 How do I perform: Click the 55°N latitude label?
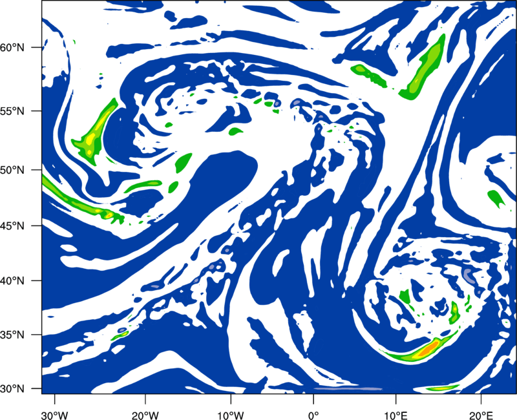12,111
